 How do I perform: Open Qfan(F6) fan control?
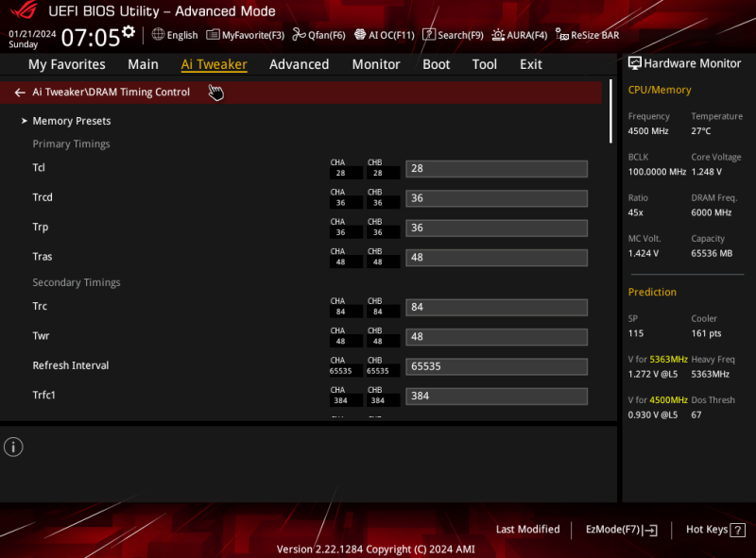click(318, 35)
